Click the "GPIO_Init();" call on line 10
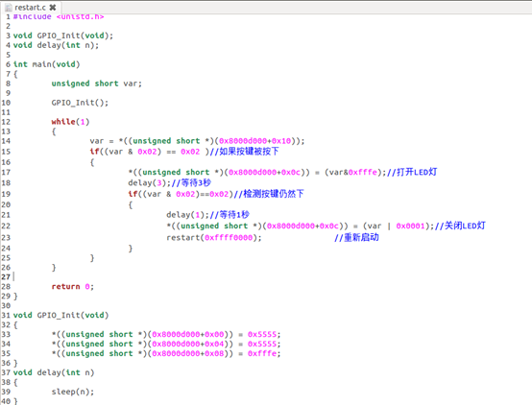The height and width of the screenshot is (405, 532). pos(80,103)
